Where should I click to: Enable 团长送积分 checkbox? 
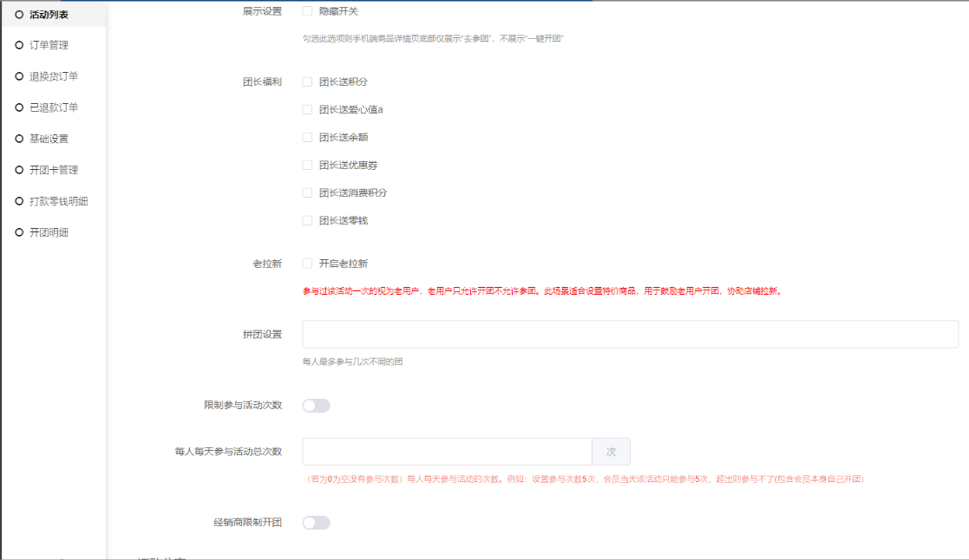coord(307,82)
